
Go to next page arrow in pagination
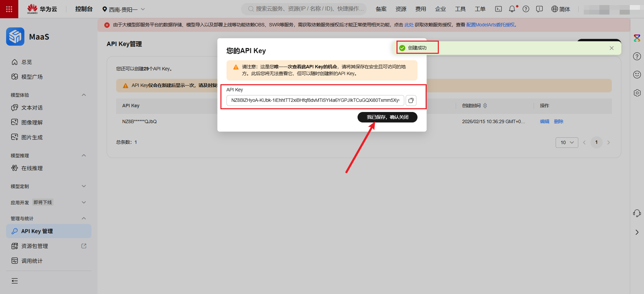point(608,142)
